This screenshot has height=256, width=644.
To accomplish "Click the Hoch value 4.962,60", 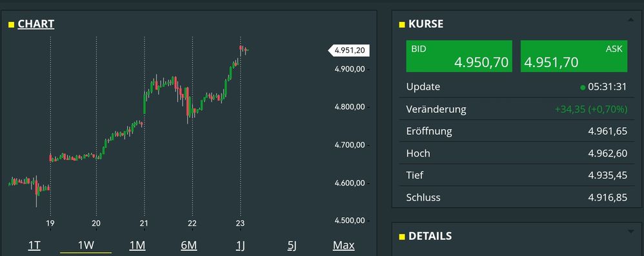I will click(x=608, y=153).
